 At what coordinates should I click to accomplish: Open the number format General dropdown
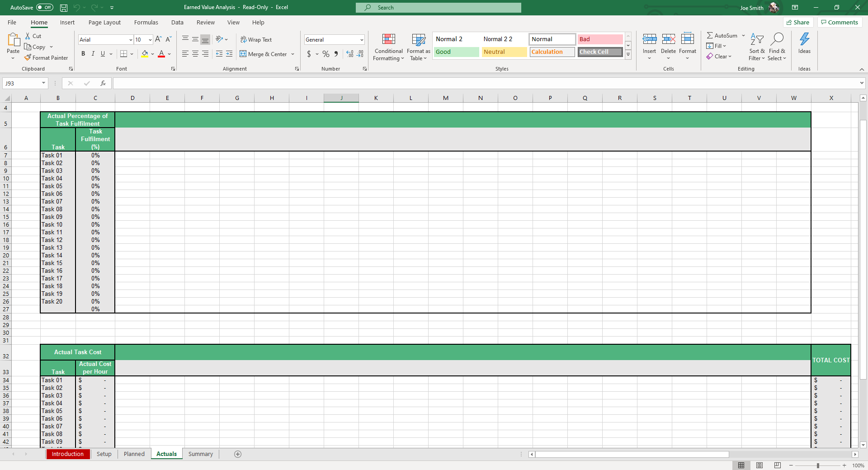coord(362,40)
